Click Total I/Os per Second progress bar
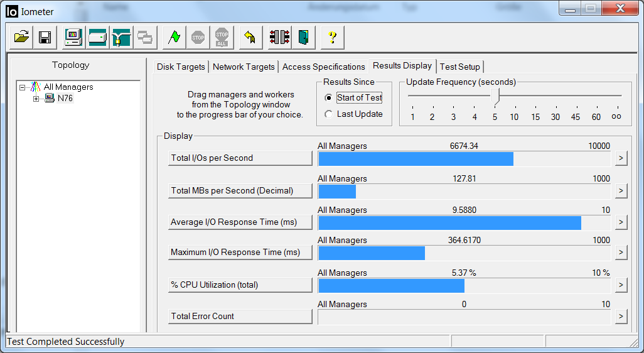644x353 pixels. [x=464, y=159]
